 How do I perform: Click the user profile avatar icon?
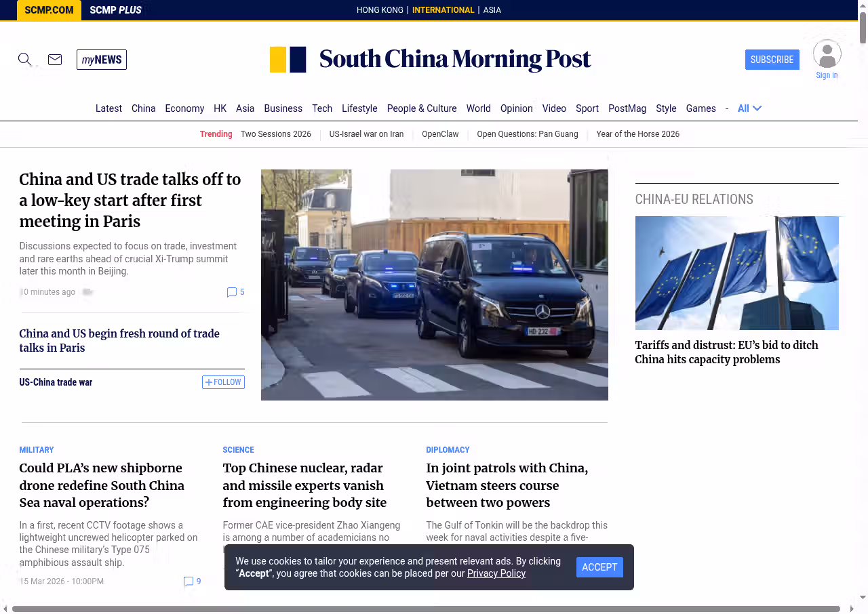pos(827,54)
